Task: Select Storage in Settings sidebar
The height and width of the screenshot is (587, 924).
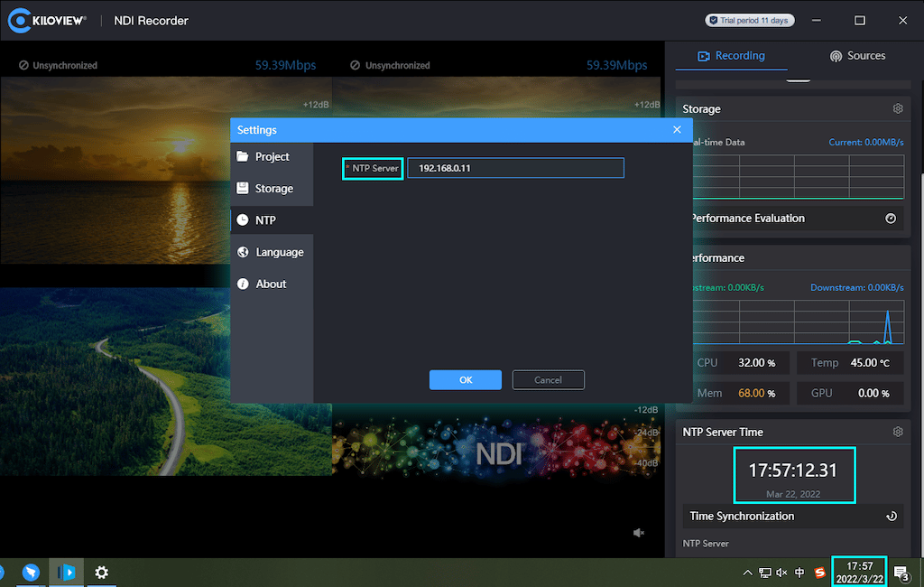Action: coord(273,189)
